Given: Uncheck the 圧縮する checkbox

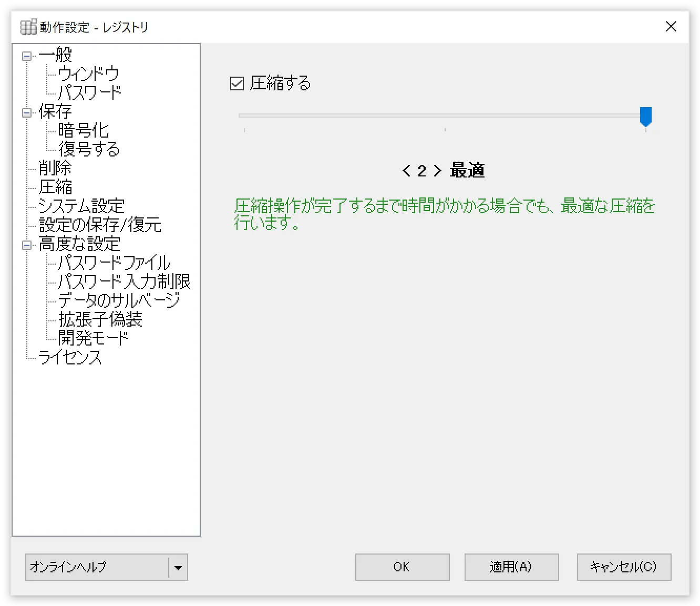Looking at the screenshot, I should point(238,83).
